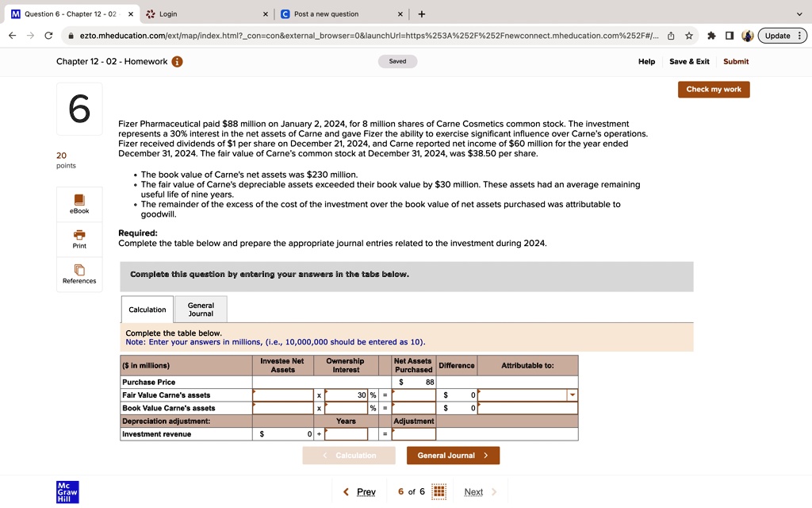Image resolution: width=812 pixels, height=508 pixels.
Task: Click the lock icon in address bar
Action: point(71,36)
